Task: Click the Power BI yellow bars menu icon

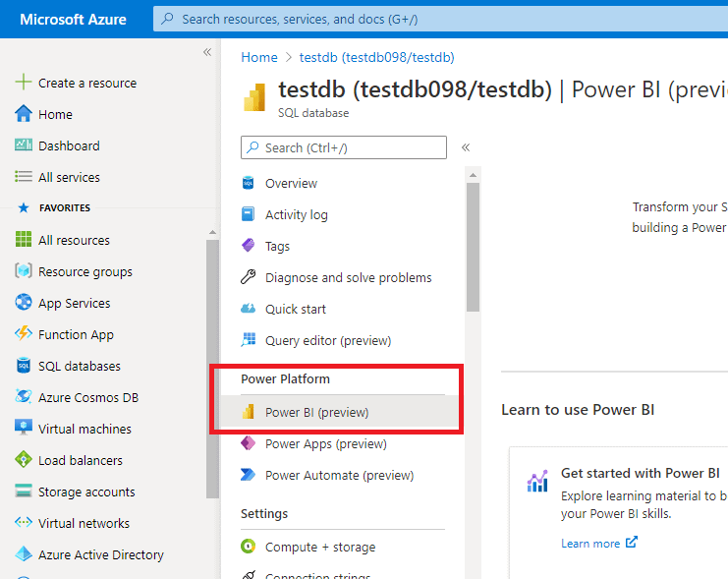Action: tap(248, 412)
